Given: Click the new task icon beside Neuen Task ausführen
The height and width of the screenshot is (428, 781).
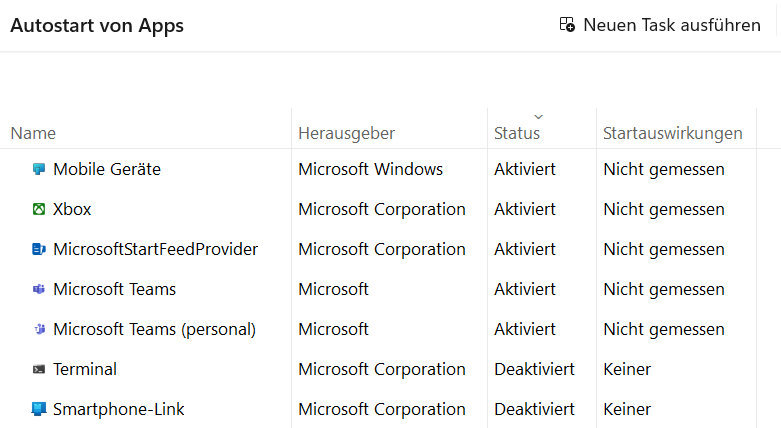Looking at the screenshot, I should pos(567,24).
